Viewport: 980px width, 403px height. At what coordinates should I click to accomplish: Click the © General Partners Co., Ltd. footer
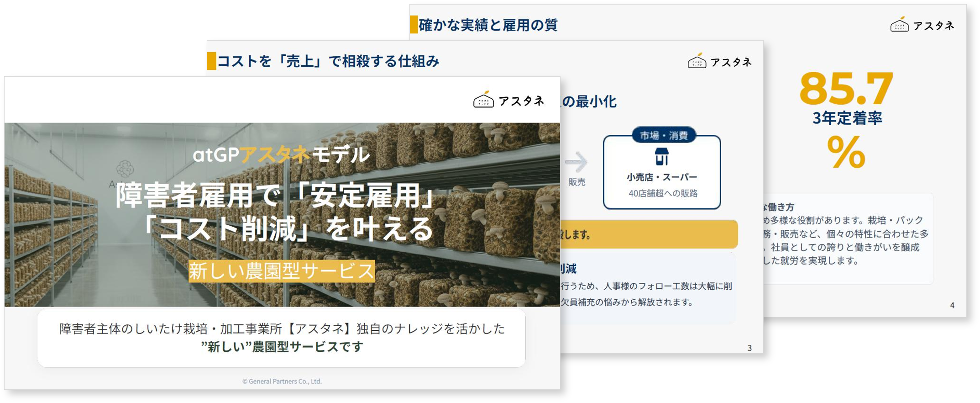pyautogui.click(x=282, y=381)
